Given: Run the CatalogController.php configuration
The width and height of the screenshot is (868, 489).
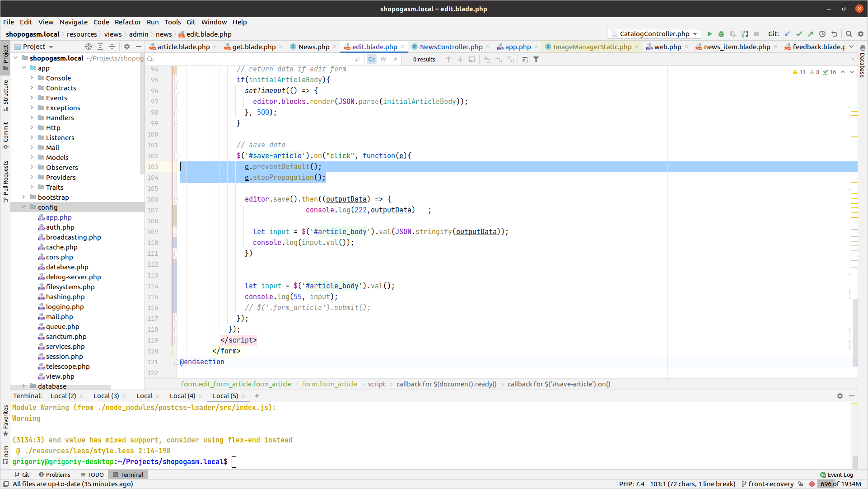Looking at the screenshot, I should (709, 34).
